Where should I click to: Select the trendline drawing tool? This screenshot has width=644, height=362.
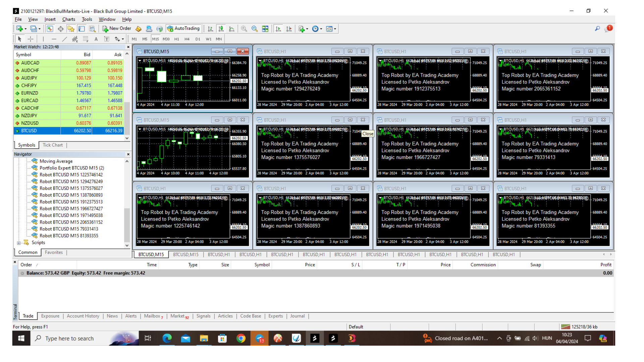64,39
